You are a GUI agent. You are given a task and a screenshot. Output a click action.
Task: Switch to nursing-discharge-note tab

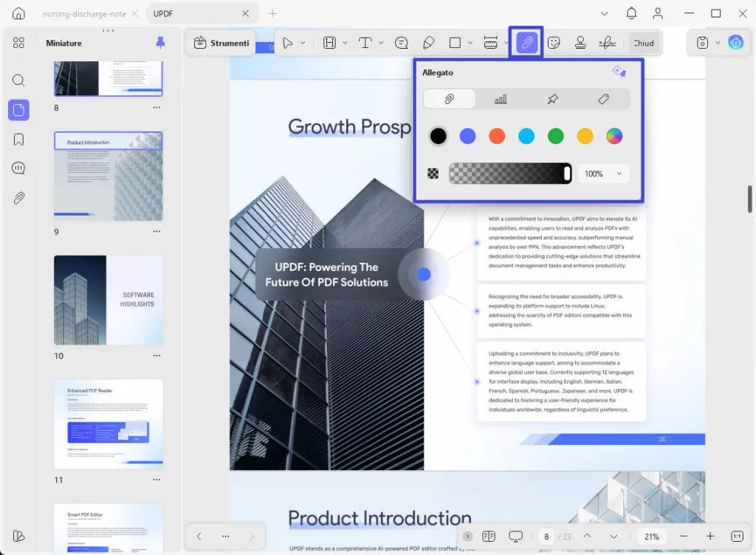84,13
